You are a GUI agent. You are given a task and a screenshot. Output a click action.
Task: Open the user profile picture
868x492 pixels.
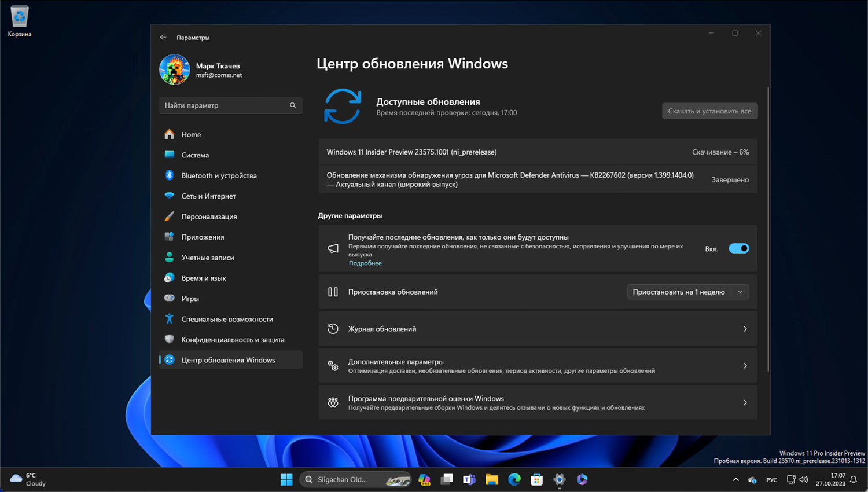pyautogui.click(x=174, y=69)
